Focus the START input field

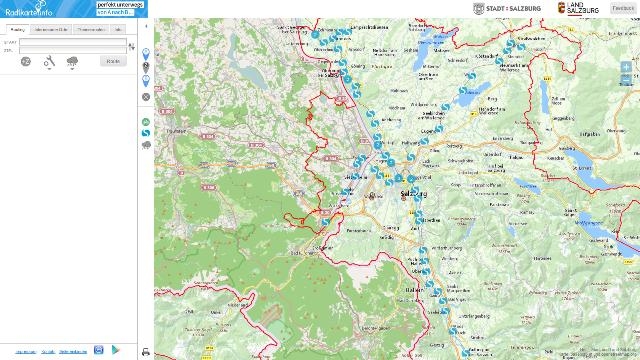tap(73, 42)
